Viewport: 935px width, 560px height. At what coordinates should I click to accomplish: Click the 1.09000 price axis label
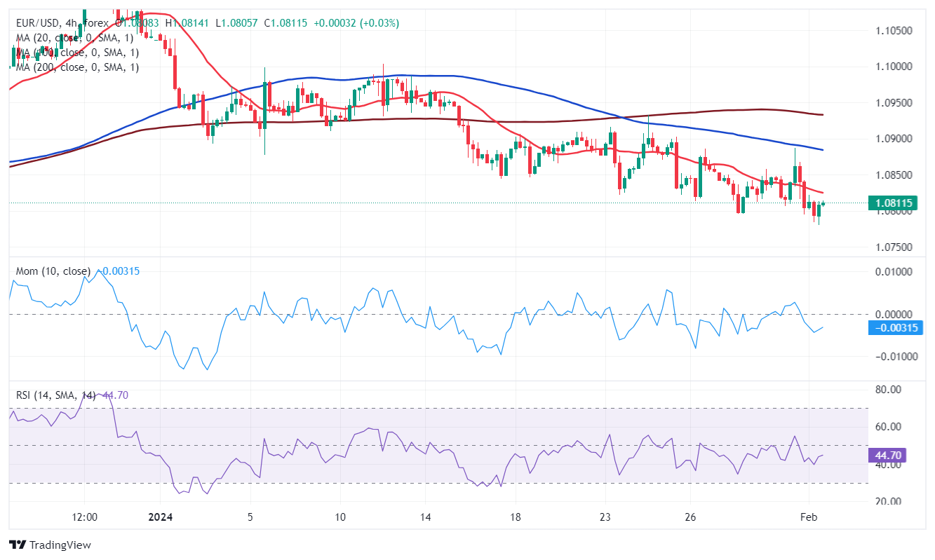click(893, 139)
